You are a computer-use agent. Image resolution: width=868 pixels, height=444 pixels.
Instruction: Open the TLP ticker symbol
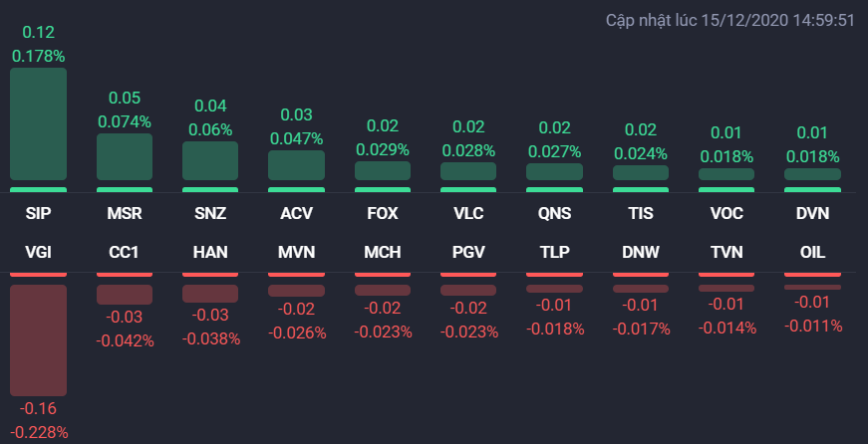(x=554, y=252)
